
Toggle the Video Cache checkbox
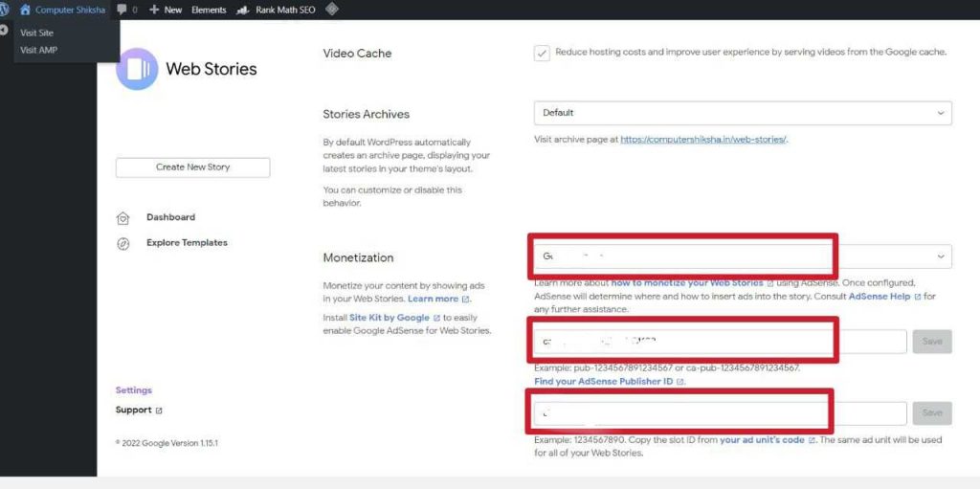pyautogui.click(x=542, y=54)
